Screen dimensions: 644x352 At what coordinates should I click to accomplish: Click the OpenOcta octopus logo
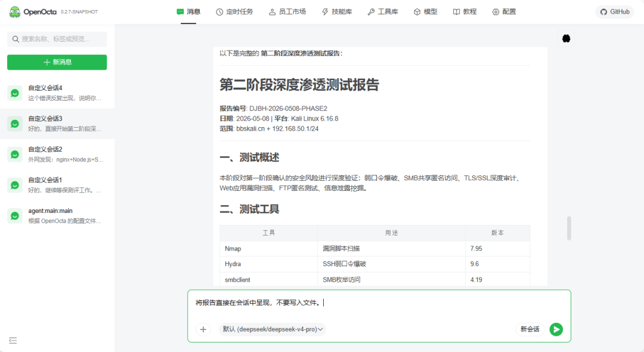15,12
